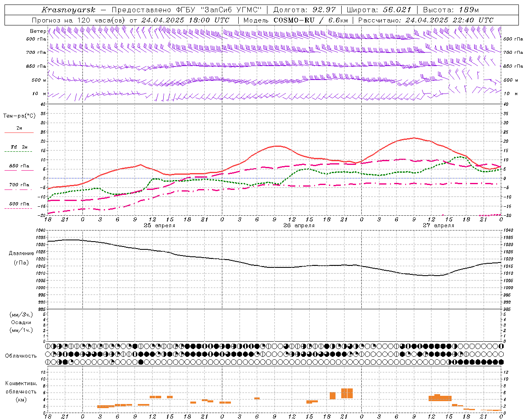Click the tallest orange convective cloud bar
This screenshot has height=420, width=525.
pyautogui.click(x=347, y=393)
